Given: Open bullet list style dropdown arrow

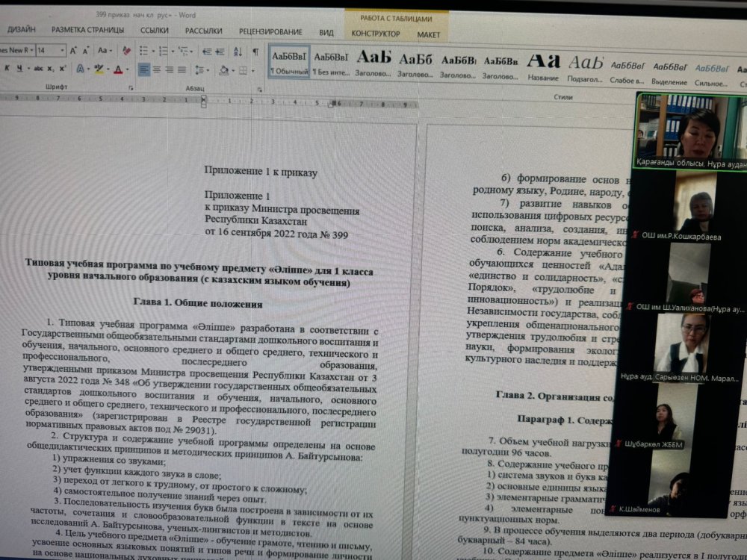Looking at the screenshot, I should click(x=152, y=52).
